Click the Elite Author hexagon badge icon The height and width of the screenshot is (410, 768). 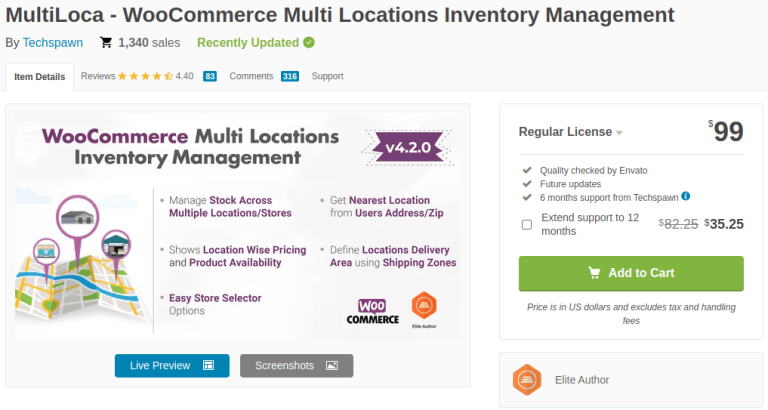[x=526, y=380]
